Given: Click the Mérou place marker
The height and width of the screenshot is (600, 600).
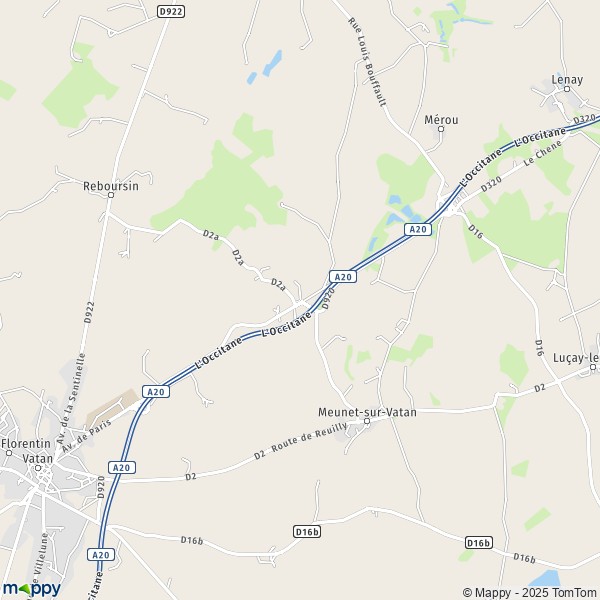Looking at the screenshot, I should (x=441, y=129).
